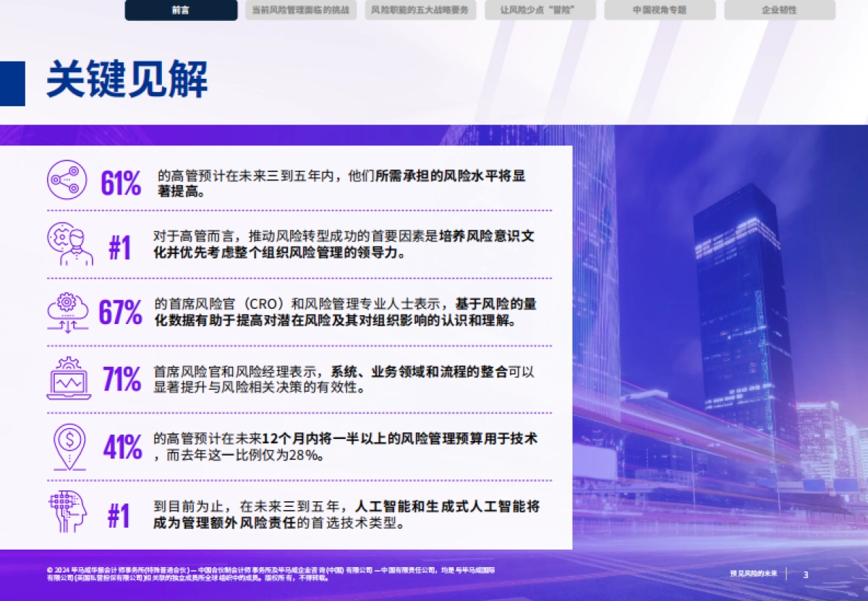Viewport: 868px width, 601px height.
Task: Select the dollar location pin icon beside 41%
Action: click(x=69, y=447)
